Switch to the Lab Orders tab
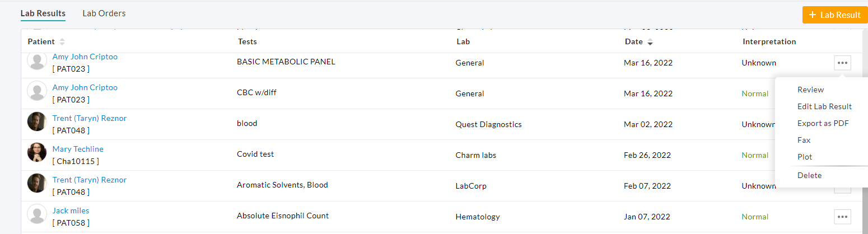Screen dimensions: 868x234 (104, 13)
